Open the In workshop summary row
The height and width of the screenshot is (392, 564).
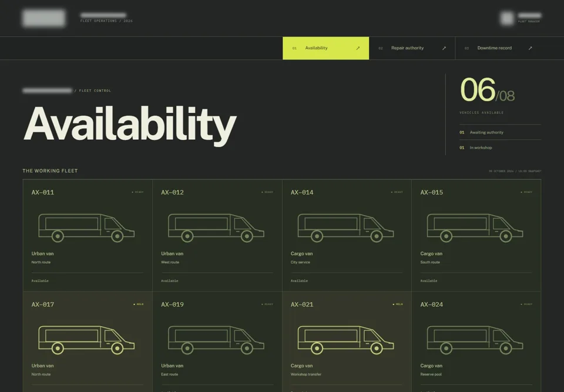(500, 148)
